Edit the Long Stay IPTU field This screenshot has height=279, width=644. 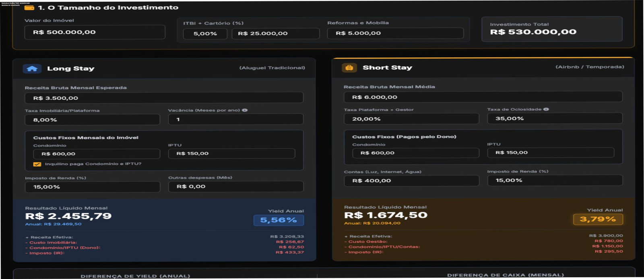click(x=231, y=154)
